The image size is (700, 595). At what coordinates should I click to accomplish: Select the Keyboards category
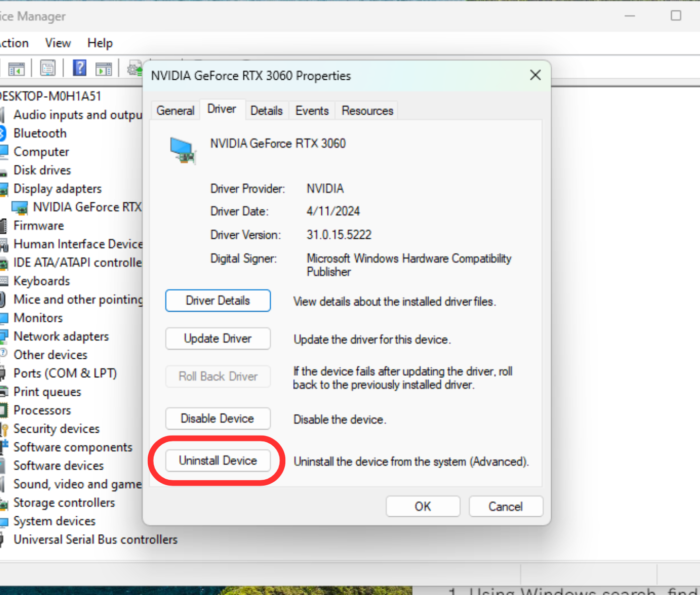pos(42,281)
